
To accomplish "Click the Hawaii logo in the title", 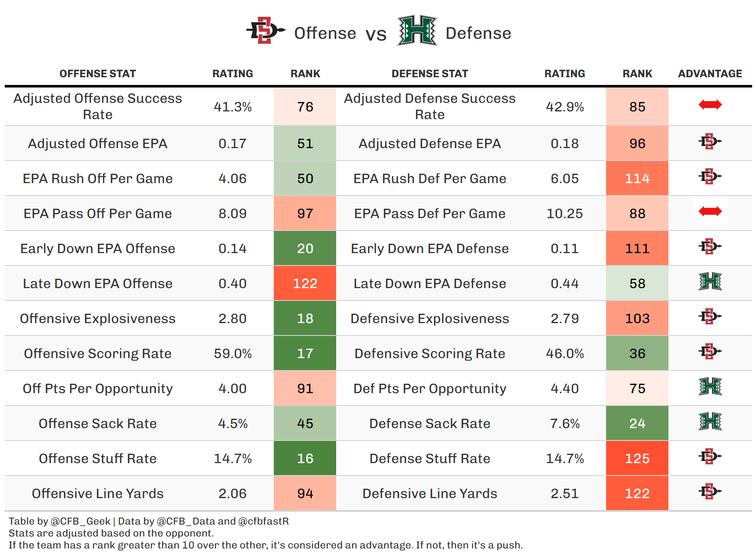I will (x=417, y=31).
